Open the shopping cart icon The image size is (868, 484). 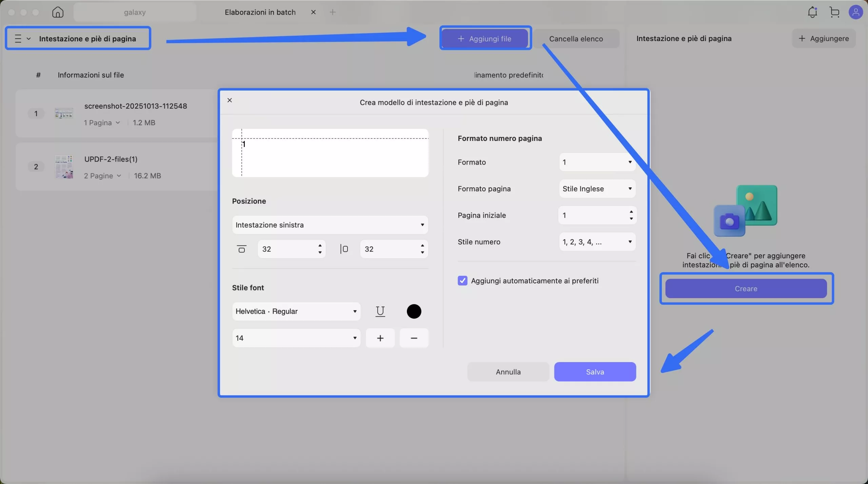(x=834, y=12)
